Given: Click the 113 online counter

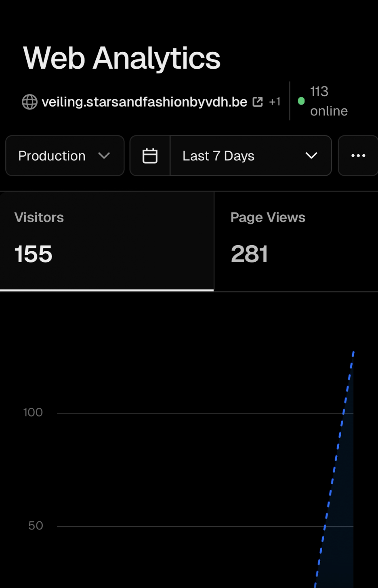Looking at the screenshot, I should pyautogui.click(x=329, y=101).
